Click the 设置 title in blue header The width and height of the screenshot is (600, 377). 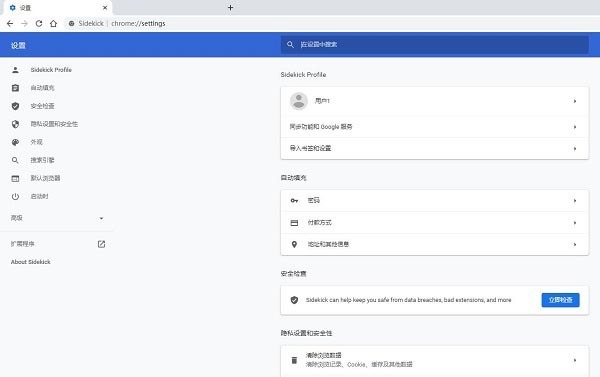click(x=18, y=45)
